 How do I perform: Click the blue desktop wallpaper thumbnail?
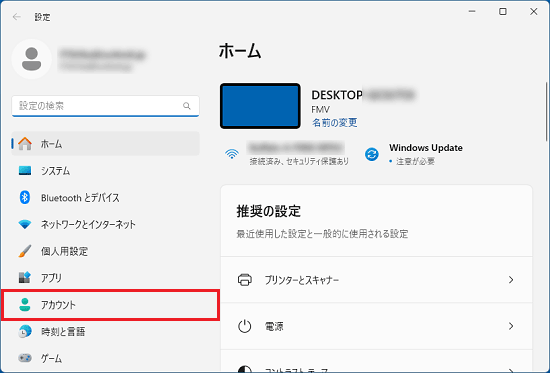click(260, 106)
